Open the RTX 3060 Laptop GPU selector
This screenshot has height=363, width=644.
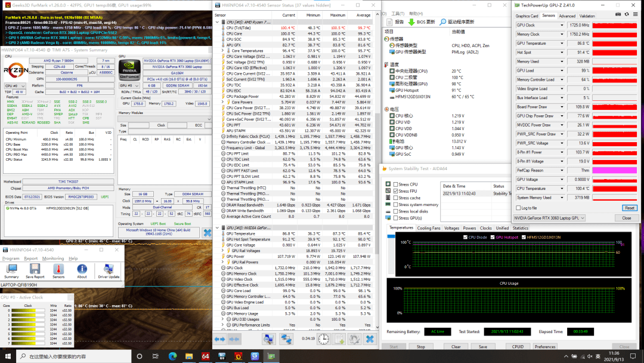click(550, 218)
